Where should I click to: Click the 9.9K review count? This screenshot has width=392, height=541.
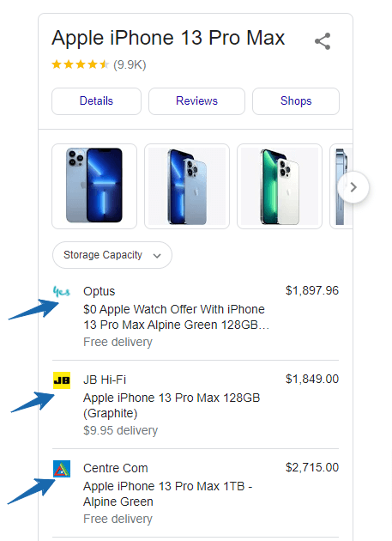point(130,65)
